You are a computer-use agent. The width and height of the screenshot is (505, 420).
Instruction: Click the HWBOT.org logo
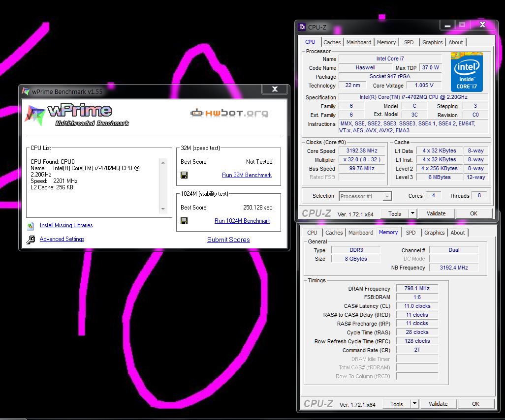click(229, 113)
